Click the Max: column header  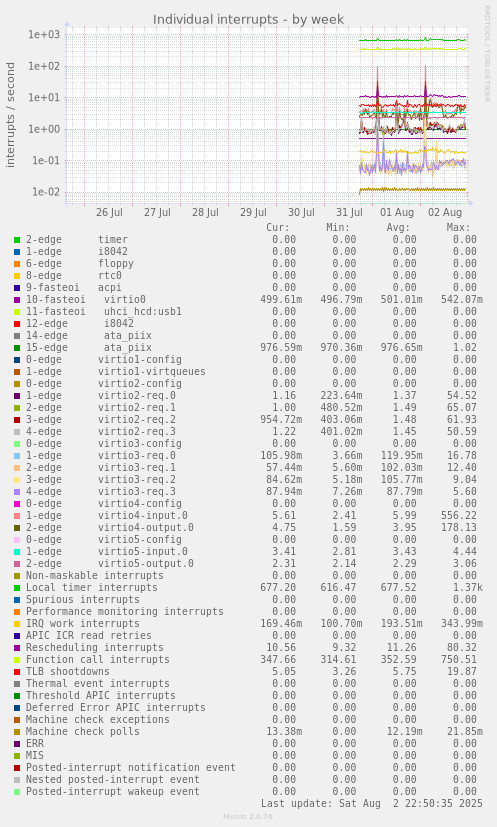[x=458, y=228]
